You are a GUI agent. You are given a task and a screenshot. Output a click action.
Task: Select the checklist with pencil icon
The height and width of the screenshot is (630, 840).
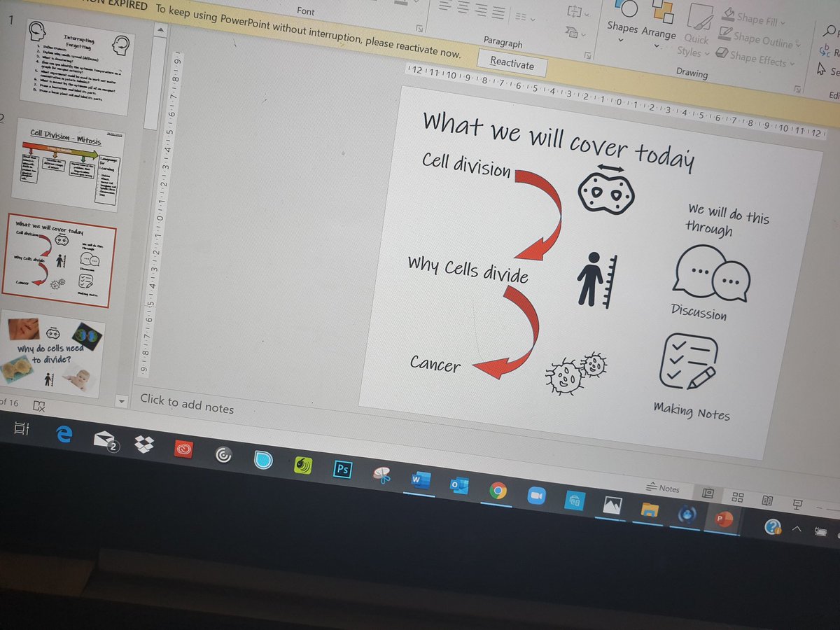point(688,361)
